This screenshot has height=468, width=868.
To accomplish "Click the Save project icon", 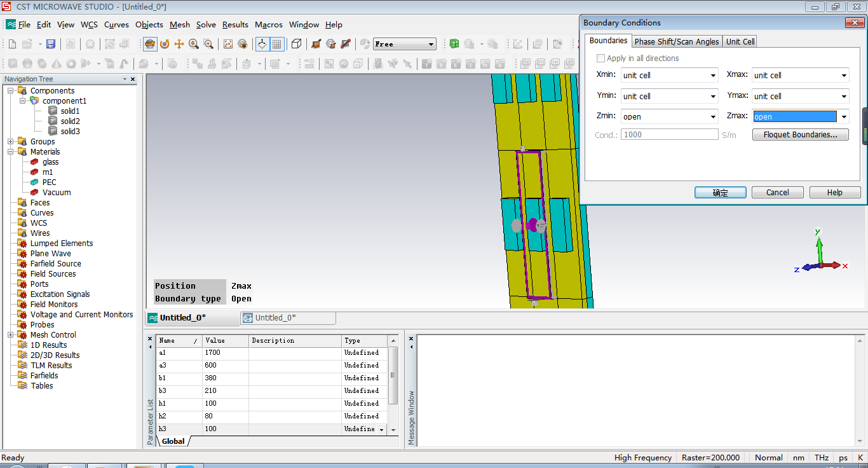I will 51,45.
